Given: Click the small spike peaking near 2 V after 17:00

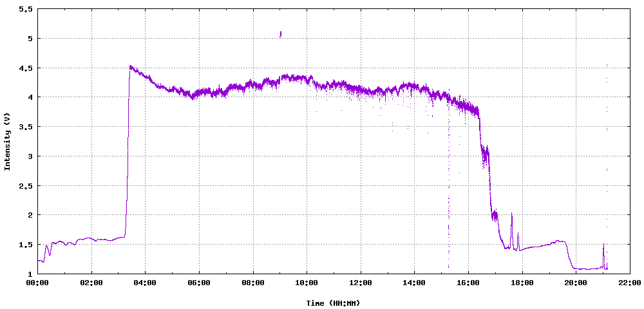Looking at the screenshot, I should [x=512, y=230].
